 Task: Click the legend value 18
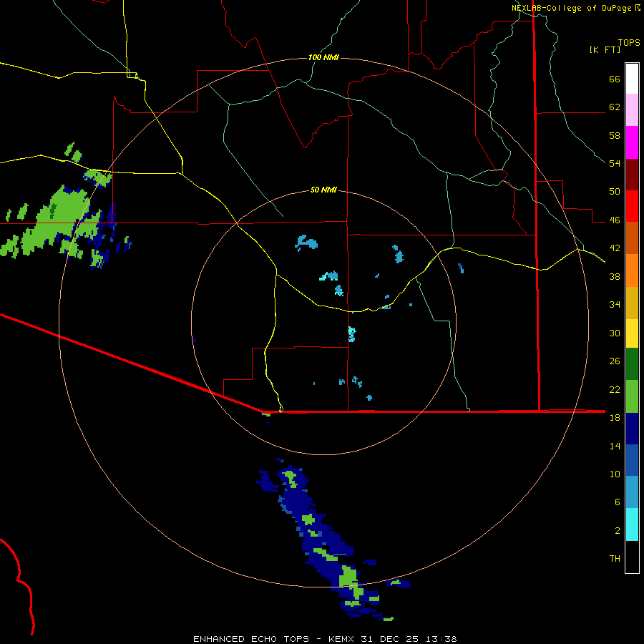pos(615,418)
